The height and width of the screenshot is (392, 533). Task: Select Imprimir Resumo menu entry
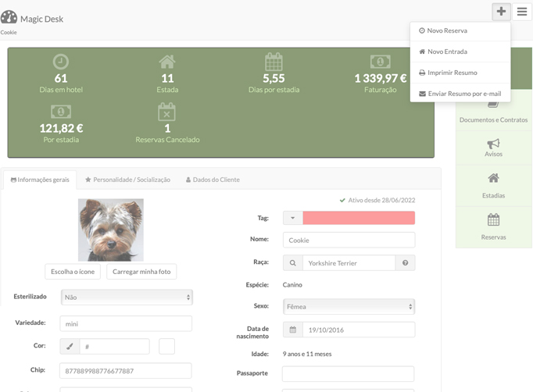click(x=460, y=73)
